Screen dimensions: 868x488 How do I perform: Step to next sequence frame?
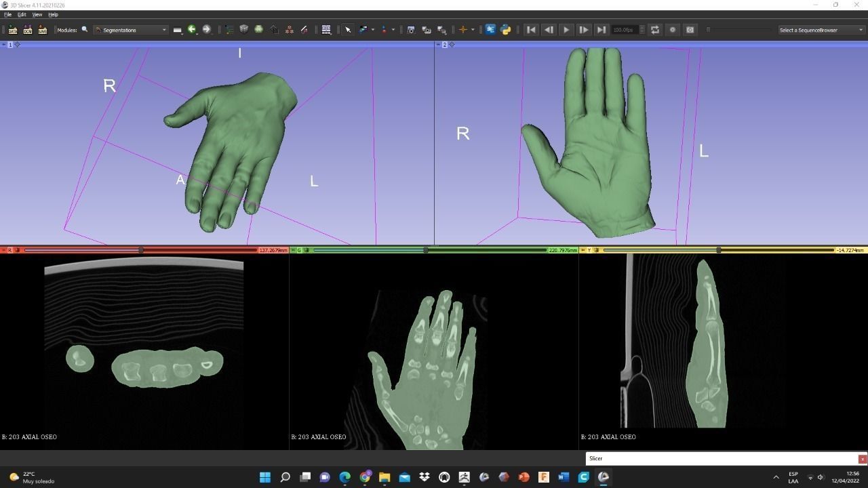584,30
